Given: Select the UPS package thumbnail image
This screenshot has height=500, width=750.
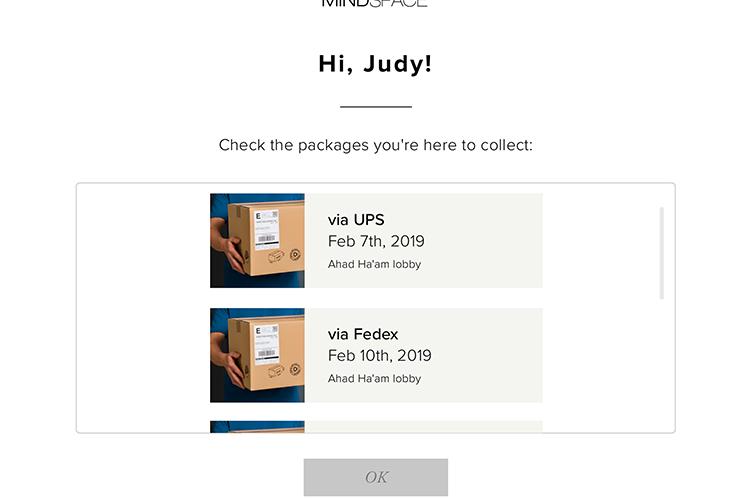Looking at the screenshot, I should coord(257,241).
